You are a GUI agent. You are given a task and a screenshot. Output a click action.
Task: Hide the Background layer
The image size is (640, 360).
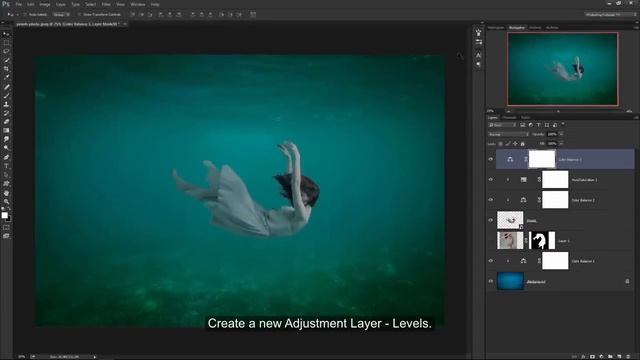click(491, 281)
